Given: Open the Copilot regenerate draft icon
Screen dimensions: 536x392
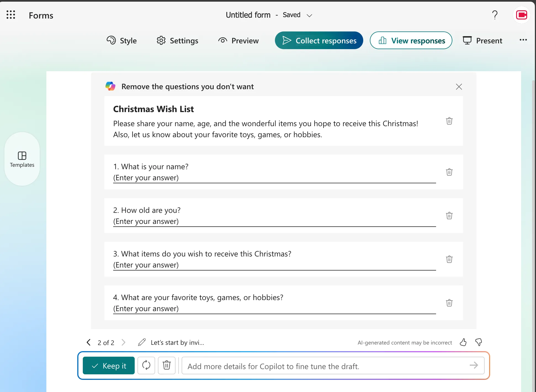Looking at the screenshot, I should [146, 365].
